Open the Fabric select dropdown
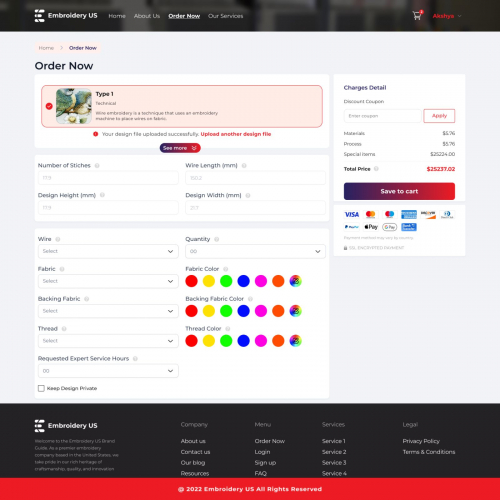This screenshot has width=500, height=500. point(108,281)
